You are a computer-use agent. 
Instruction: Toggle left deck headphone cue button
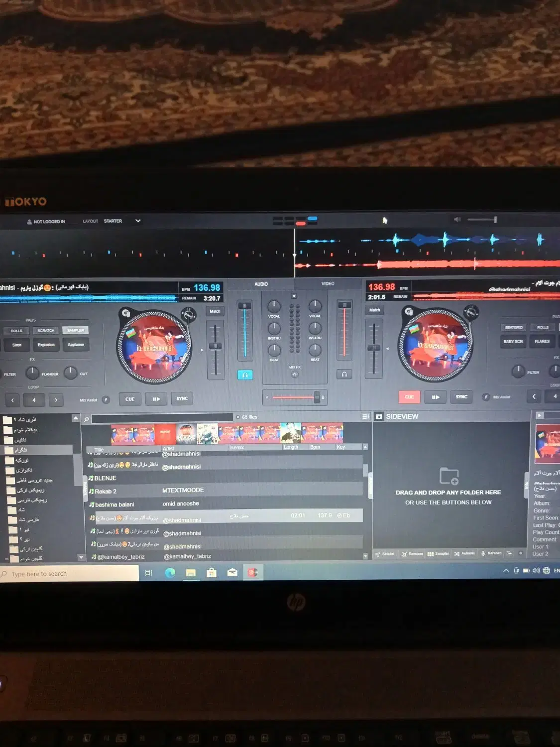[x=245, y=375]
